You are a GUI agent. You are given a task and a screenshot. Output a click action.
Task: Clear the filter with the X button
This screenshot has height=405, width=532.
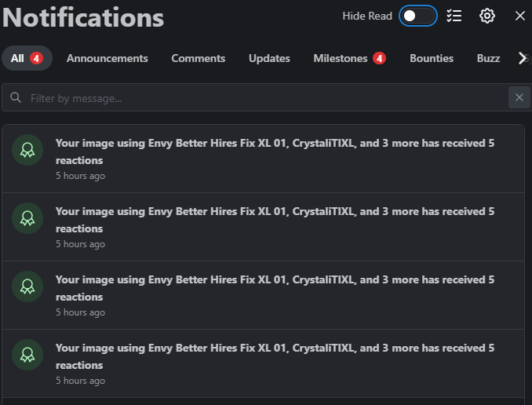(519, 97)
